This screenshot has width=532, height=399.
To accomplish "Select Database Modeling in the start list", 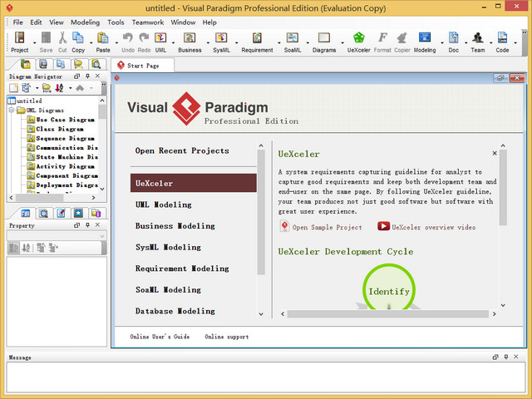I will [x=175, y=311].
